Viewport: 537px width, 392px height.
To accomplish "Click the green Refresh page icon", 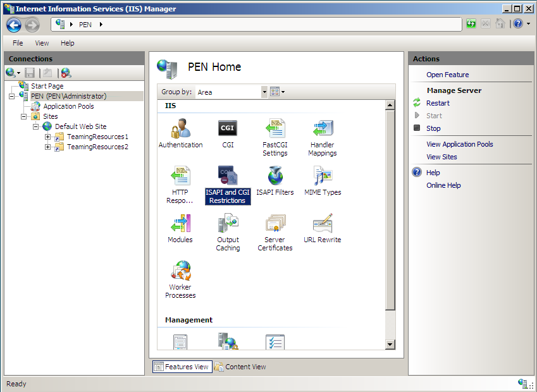I will click(x=471, y=23).
